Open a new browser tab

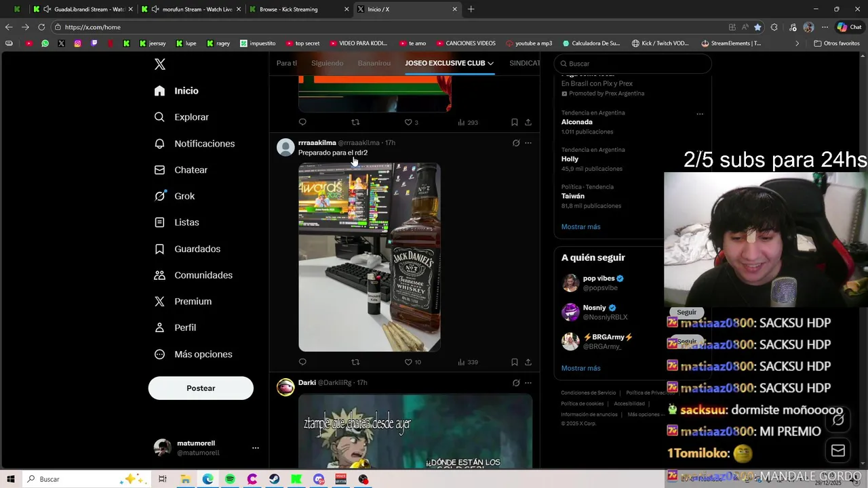tap(471, 9)
